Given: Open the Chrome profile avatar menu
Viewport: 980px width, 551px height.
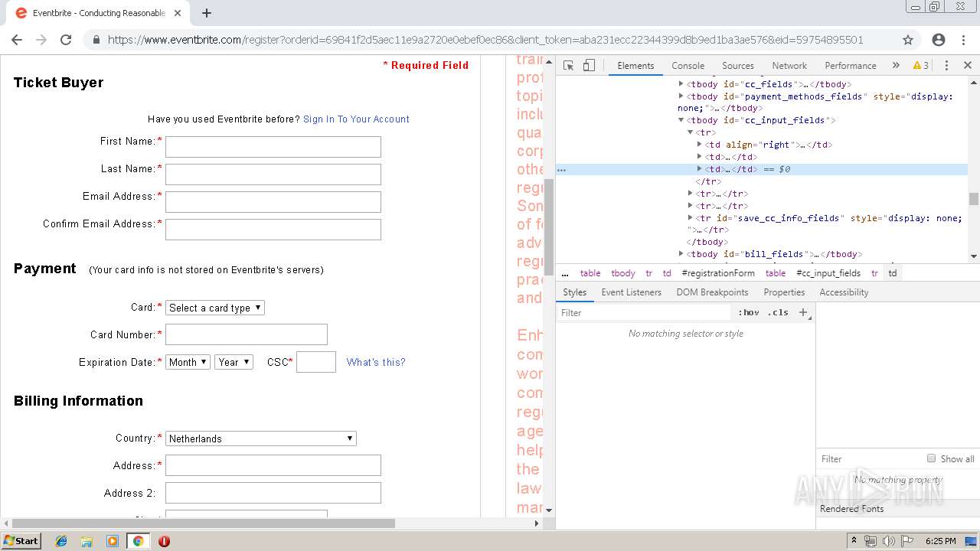Looking at the screenshot, I should 939,40.
